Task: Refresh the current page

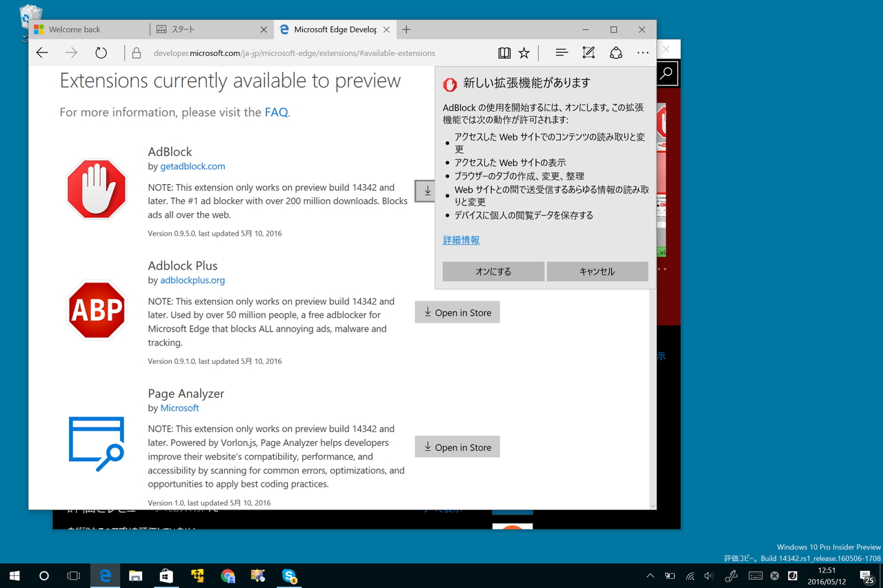Action: pos(101,52)
